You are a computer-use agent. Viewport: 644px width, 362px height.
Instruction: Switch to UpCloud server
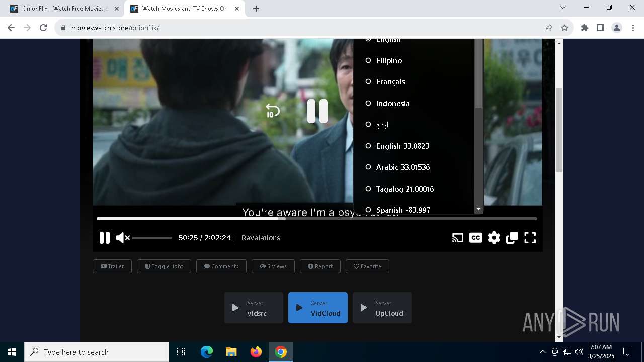(382, 308)
